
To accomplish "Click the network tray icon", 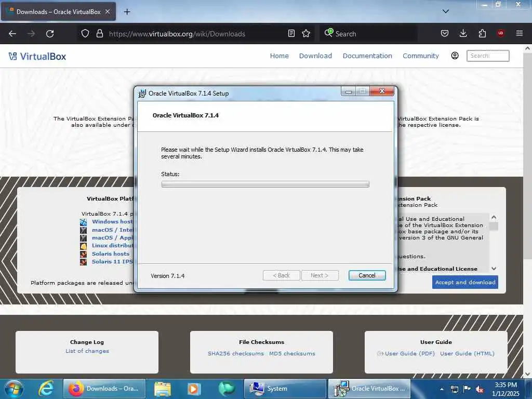I will coord(454,389).
